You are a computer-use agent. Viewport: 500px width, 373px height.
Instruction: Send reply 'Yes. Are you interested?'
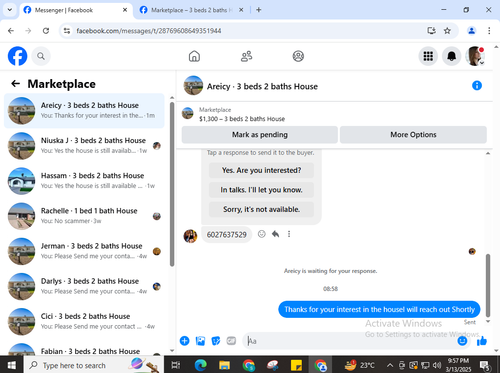tap(261, 170)
